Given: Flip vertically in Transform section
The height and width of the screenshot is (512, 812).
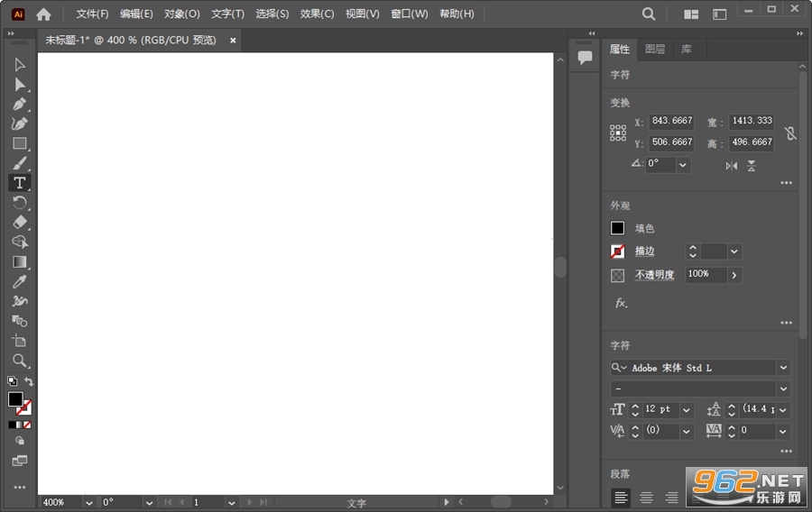Looking at the screenshot, I should pos(752,166).
